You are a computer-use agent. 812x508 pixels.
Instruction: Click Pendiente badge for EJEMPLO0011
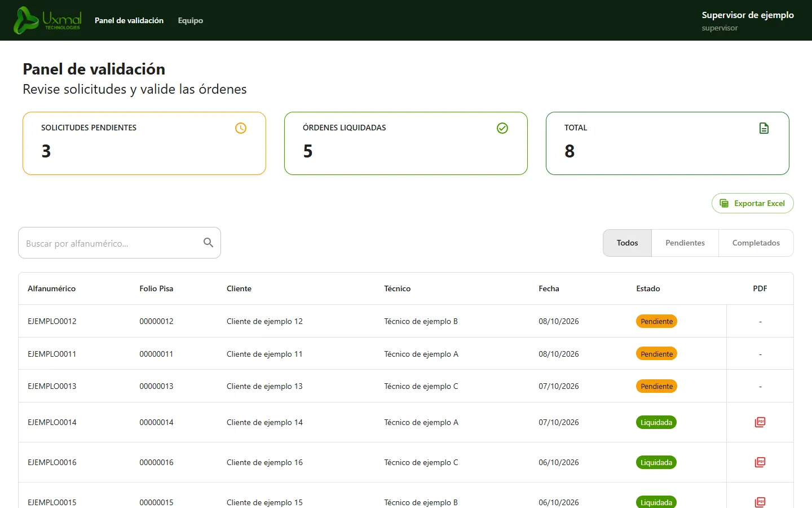[656, 354]
